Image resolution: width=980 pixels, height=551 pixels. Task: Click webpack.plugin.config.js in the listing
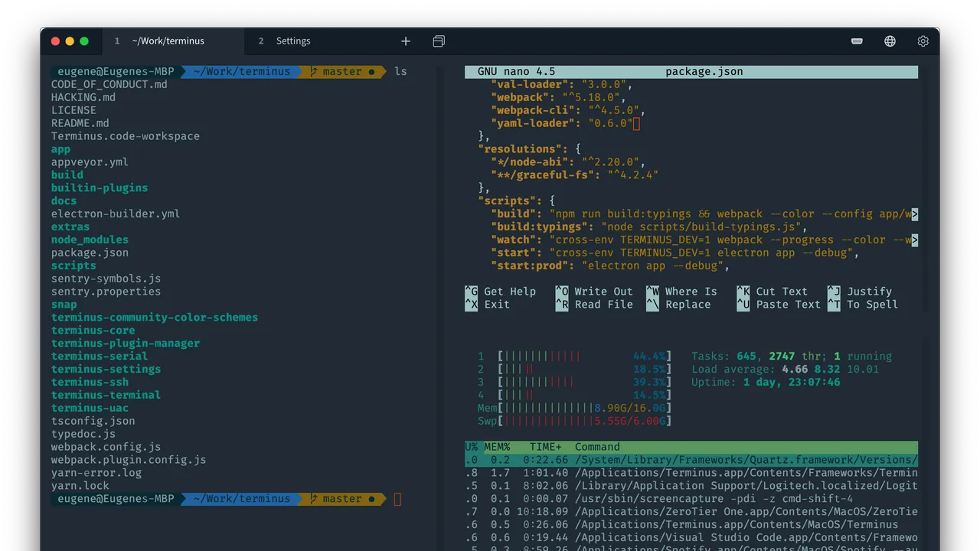click(x=129, y=460)
